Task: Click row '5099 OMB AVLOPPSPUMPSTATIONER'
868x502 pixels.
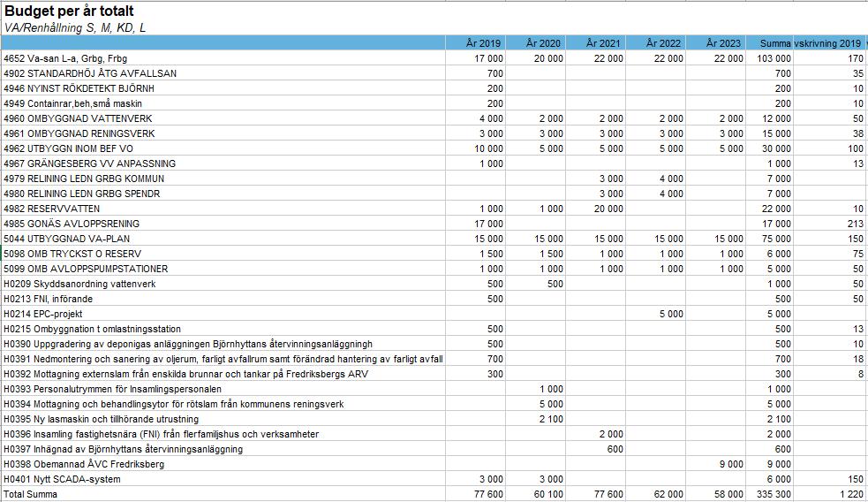Action: pos(434,269)
